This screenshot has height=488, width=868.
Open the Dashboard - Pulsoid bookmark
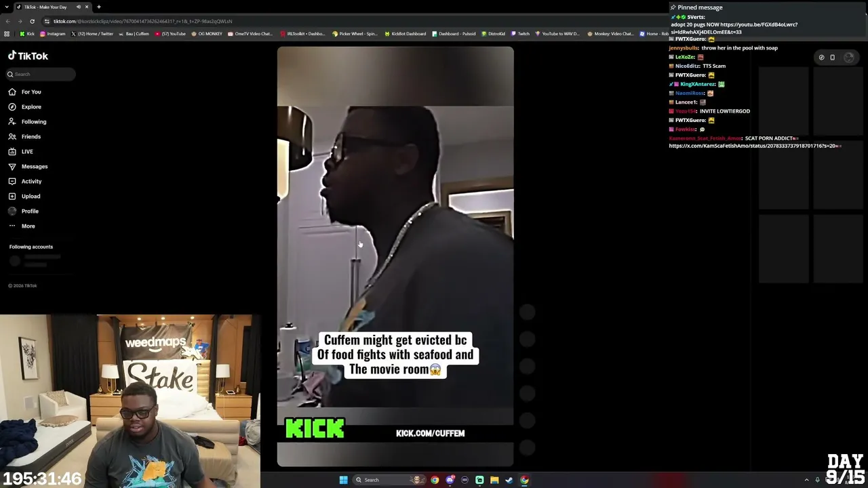(454, 34)
